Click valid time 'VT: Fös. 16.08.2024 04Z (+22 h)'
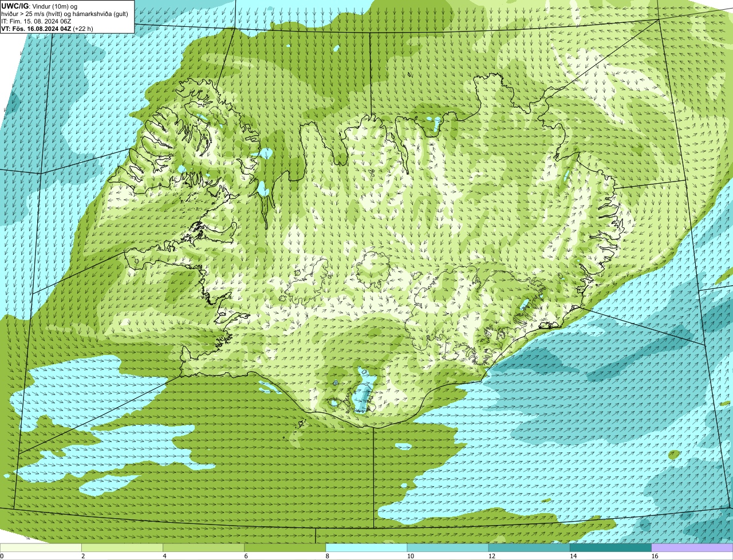This screenshot has height=560, width=733. (47, 29)
